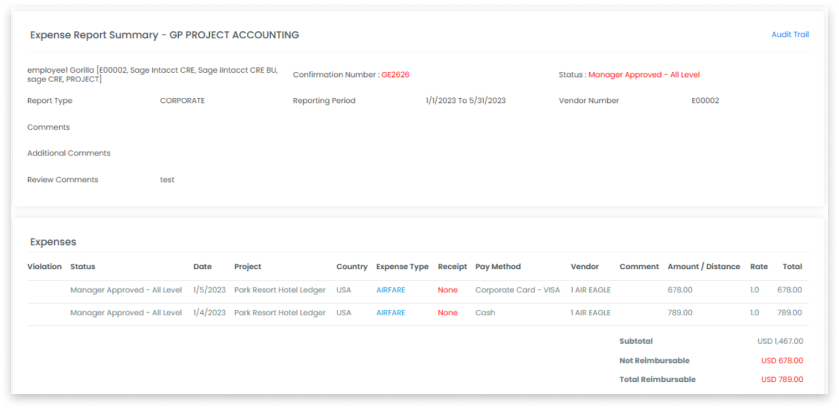Click the Total Reimbursable USD 789.00 value
The width and height of the screenshot is (839, 409).
[x=782, y=379]
